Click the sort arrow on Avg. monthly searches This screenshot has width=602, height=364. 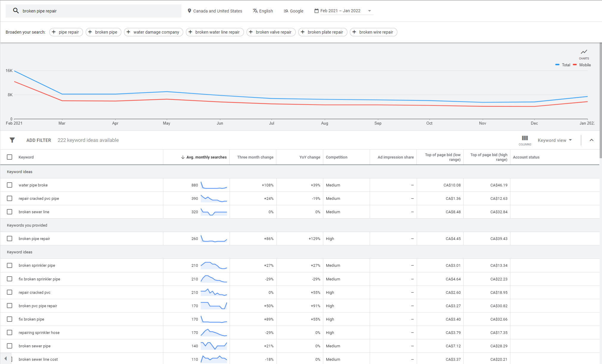(183, 157)
